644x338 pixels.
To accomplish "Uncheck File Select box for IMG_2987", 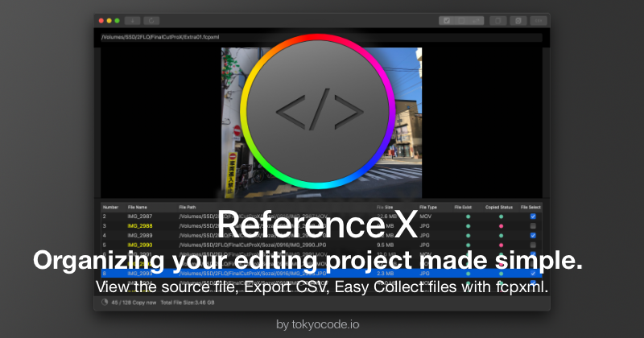I will click(x=533, y=216).
